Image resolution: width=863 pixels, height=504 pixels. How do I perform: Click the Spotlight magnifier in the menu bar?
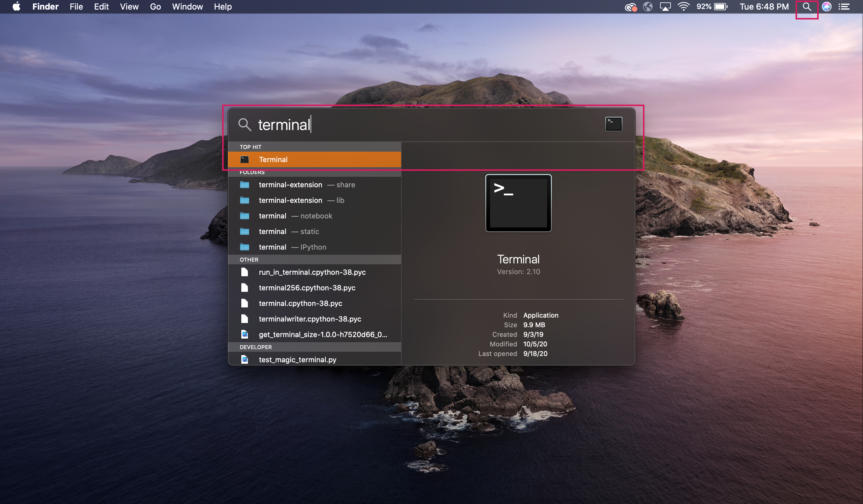tap(807, 7)
